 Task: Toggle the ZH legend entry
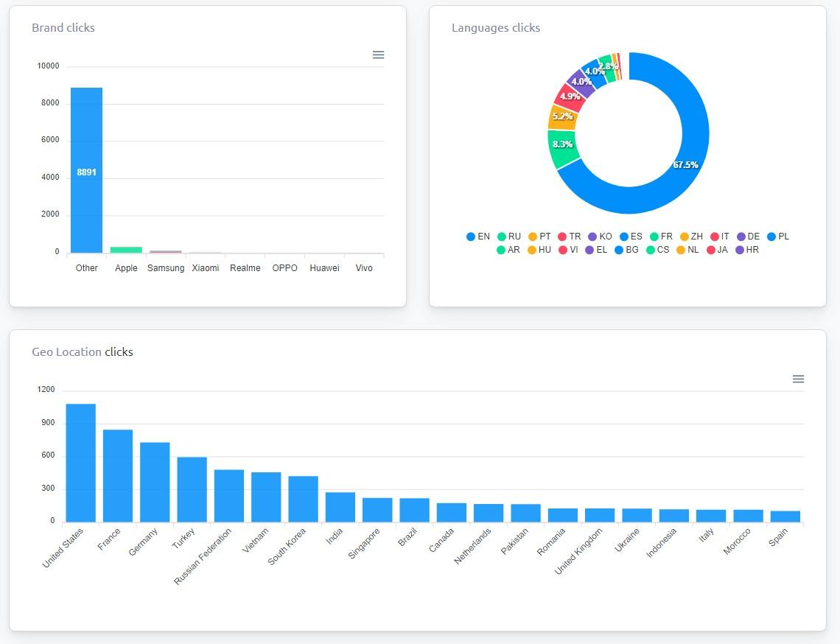[x=691, y=236]
